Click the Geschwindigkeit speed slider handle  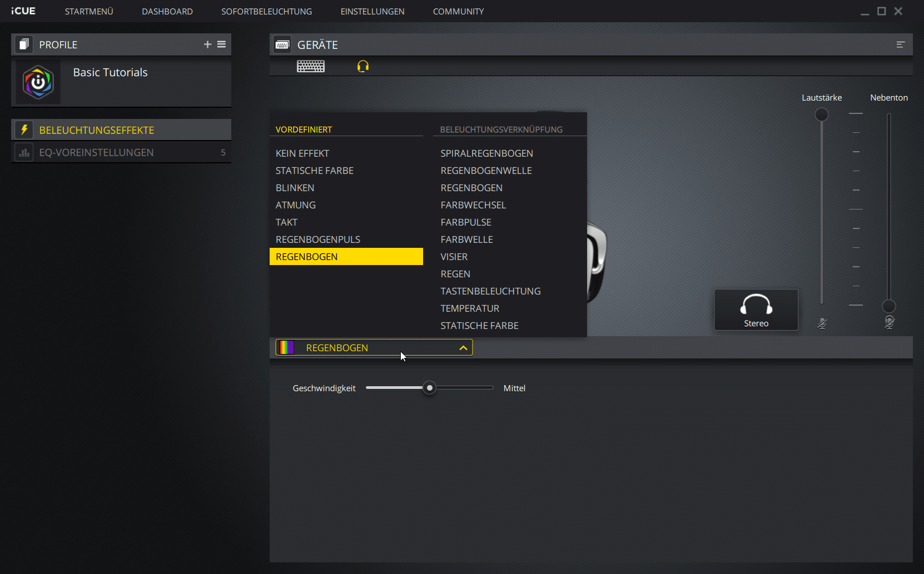point(429,388)
